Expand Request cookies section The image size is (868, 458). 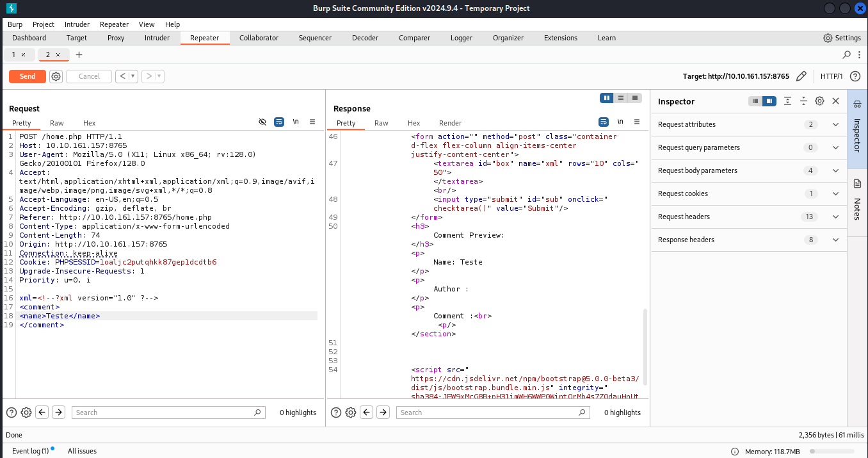point(749,193)
